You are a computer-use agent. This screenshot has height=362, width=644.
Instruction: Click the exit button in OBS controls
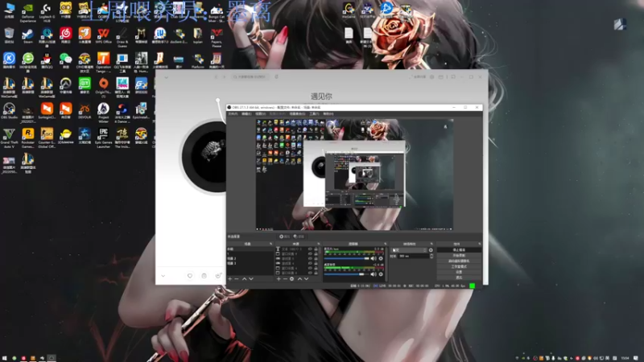(x=459, y=278)
